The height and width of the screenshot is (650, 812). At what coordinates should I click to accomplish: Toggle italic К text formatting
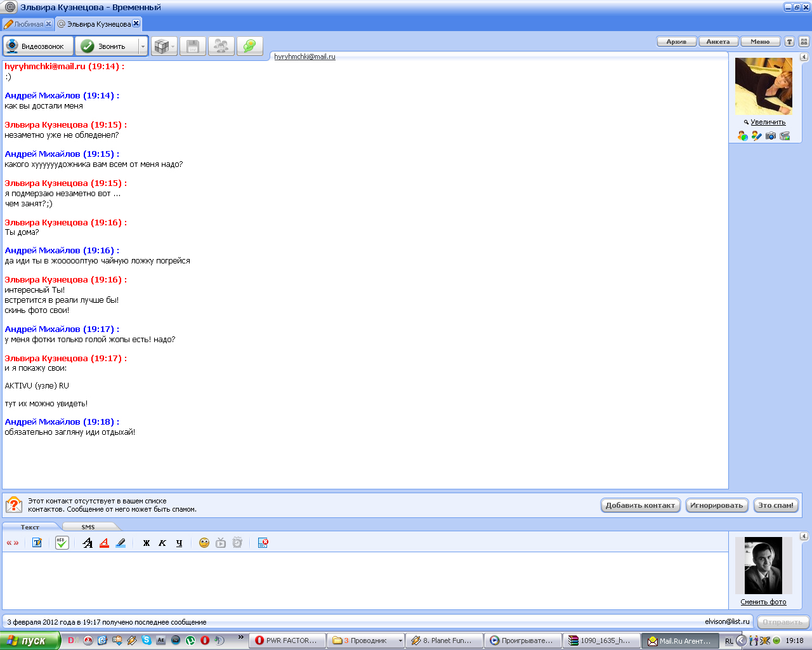pyautogui.click(x=162, y=543)
